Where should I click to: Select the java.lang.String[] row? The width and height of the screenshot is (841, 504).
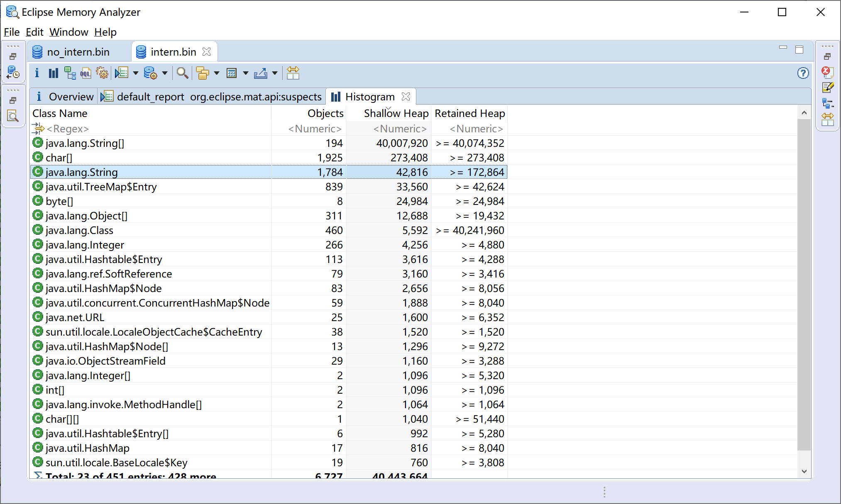[x=269, y=143]
